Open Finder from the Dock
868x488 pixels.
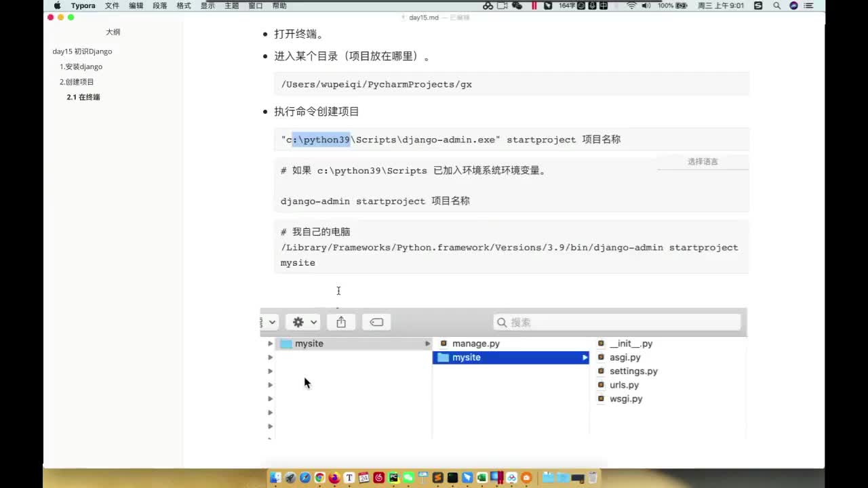(275, 478)
